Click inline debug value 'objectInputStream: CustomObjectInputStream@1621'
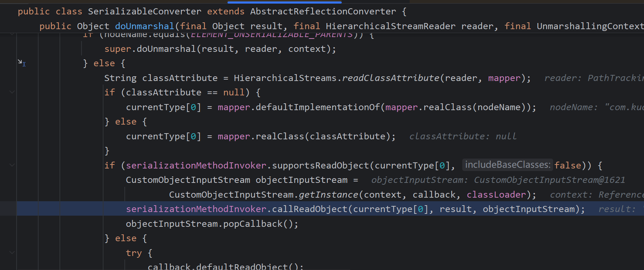Viewport: 644px width, 270px height. pyautogui.click(x=498, y=180)
